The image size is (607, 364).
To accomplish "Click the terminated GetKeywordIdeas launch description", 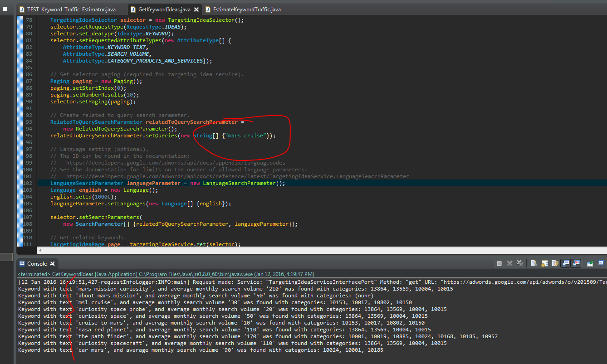I will [x=166, y=274].
